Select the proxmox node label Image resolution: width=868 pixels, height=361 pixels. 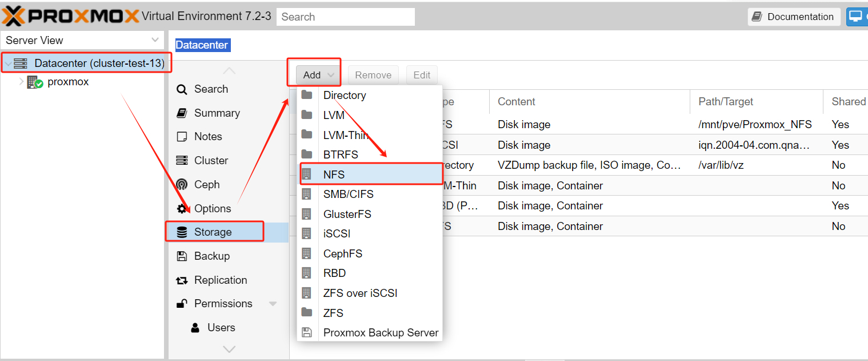(68, 82)
